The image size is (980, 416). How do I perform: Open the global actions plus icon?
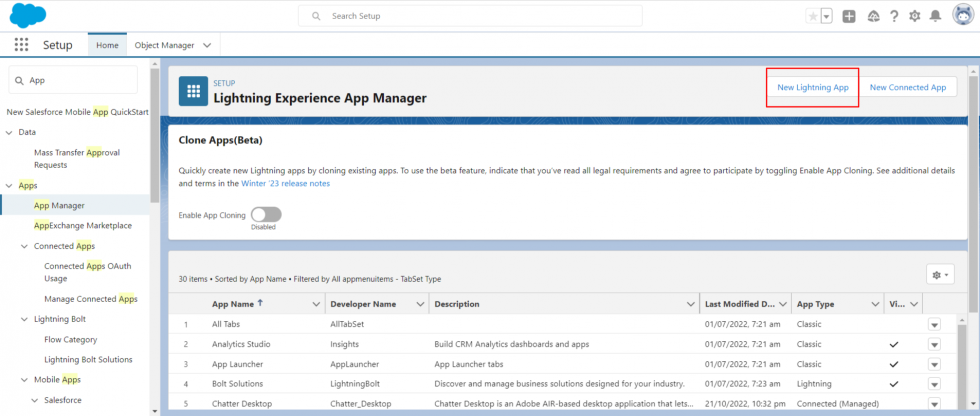tap(849, 16)
